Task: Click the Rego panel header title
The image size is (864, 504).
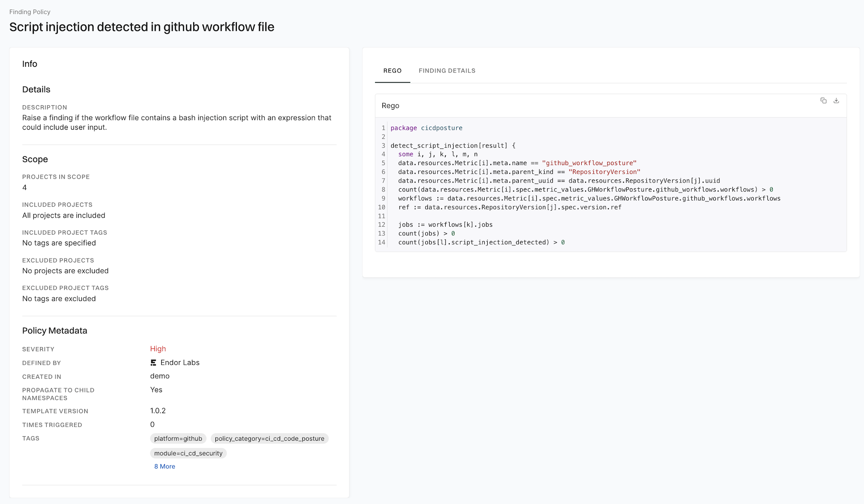Action: pyautogui.click(x=390, y=105)
